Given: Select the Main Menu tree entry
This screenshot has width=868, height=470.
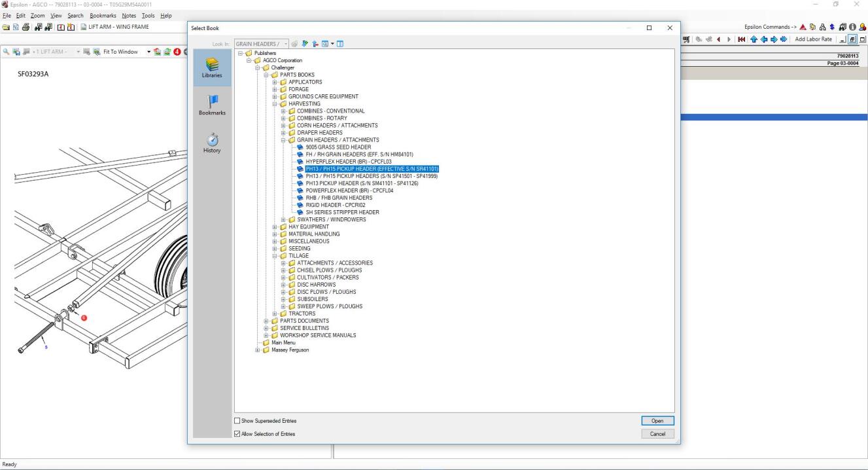Looking at the screenshot, I should [x=283, y=342].
